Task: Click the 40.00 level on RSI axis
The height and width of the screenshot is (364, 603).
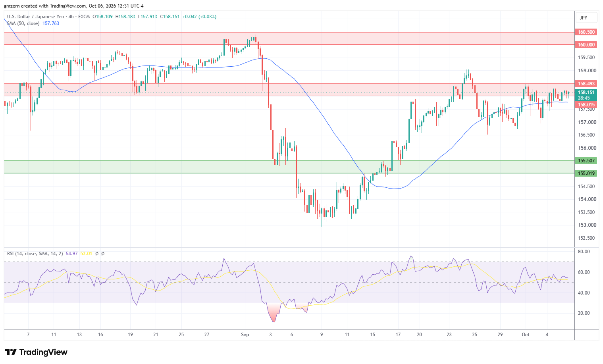Action: point(584,293)
